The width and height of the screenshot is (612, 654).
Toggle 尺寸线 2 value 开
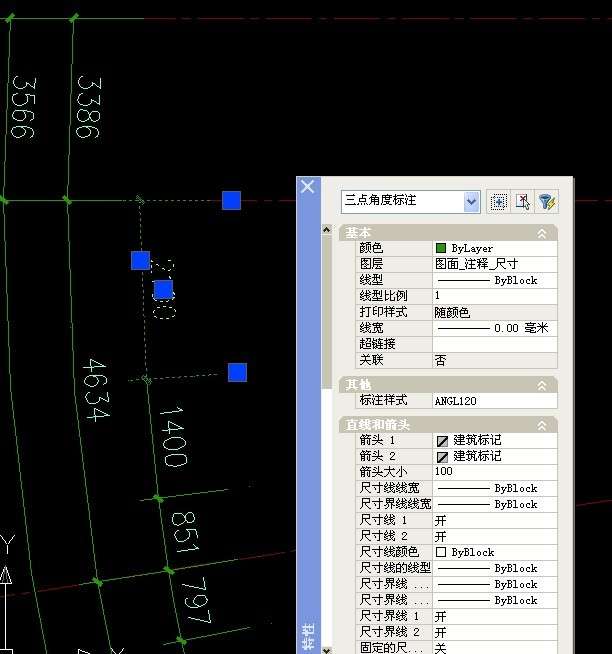pos(495,536)
